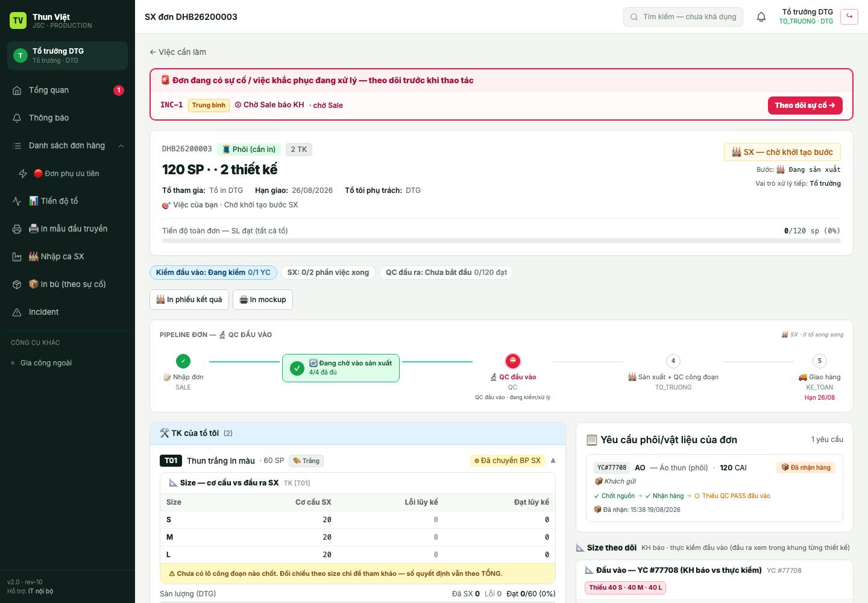Click SX — chờ khởi tạo bước badge
The image size is (868, 603).
click(x=782, y=152)
